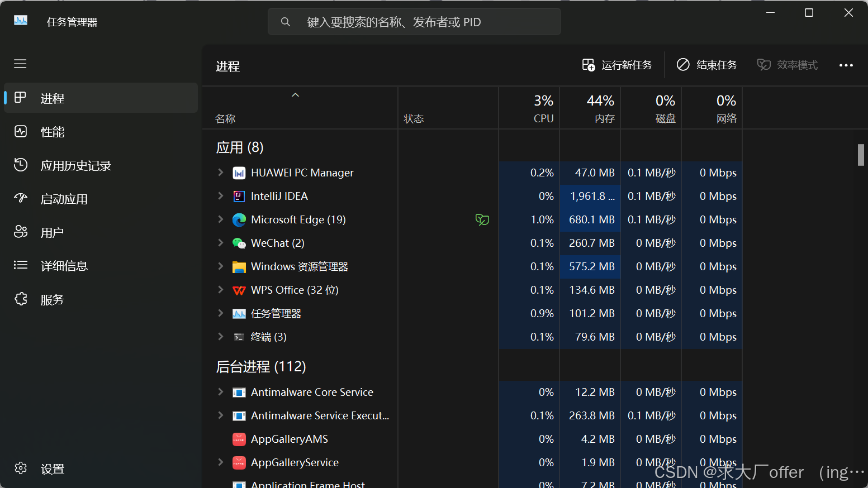
Task: Open 详细信息 details page
Action: pos(101,266)
